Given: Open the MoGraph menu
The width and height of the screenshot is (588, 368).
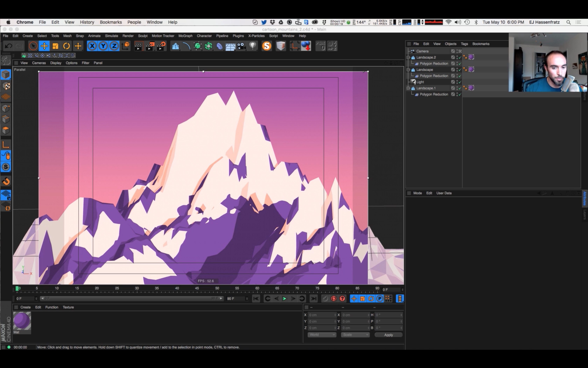Looking at the screenshot, I should (x=185, y=36).
